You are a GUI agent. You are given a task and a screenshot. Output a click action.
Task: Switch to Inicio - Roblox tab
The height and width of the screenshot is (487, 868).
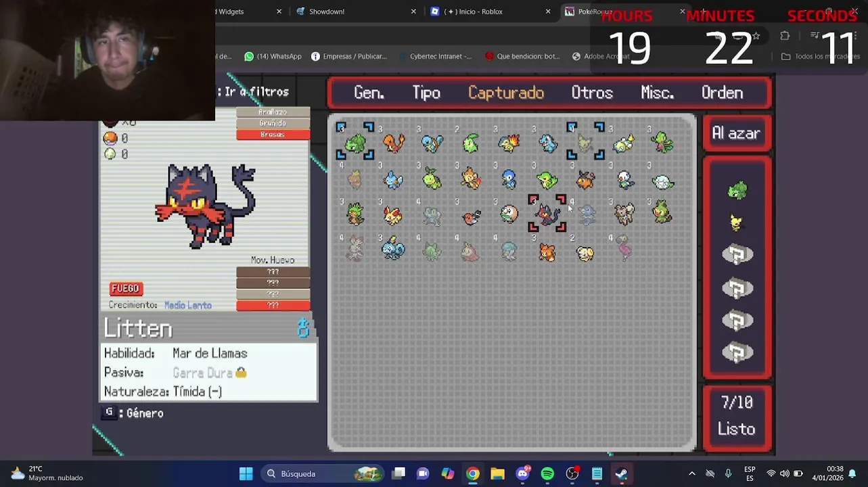pos(474,11)
